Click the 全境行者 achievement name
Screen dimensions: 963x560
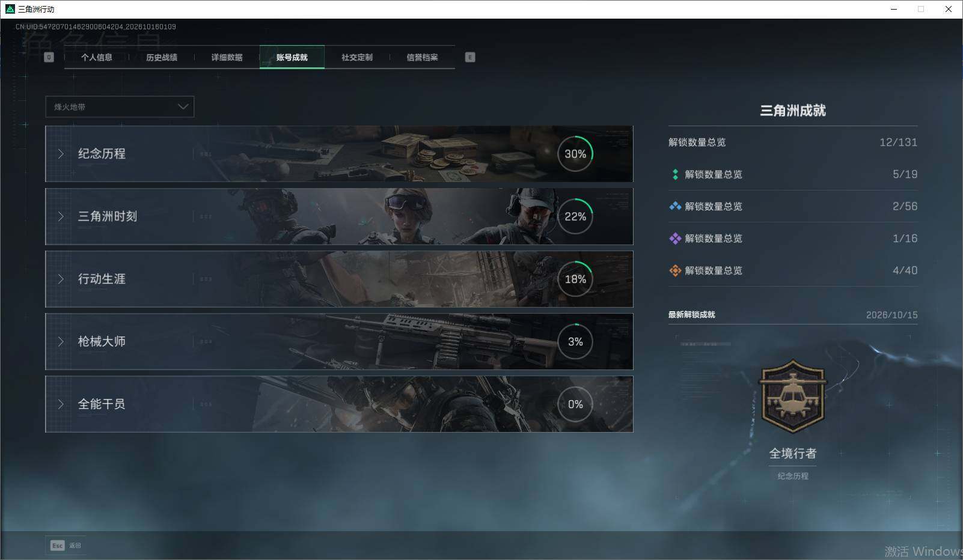pyautogui.click(x=793, y=454)
